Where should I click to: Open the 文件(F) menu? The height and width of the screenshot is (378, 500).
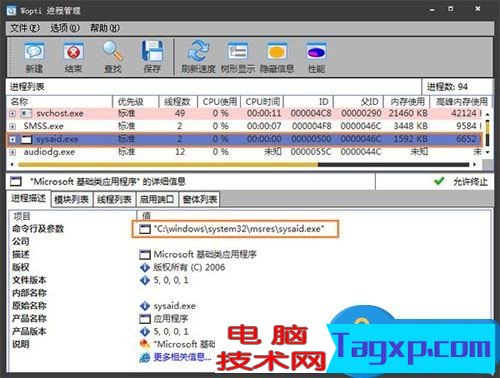coord(25,28)
